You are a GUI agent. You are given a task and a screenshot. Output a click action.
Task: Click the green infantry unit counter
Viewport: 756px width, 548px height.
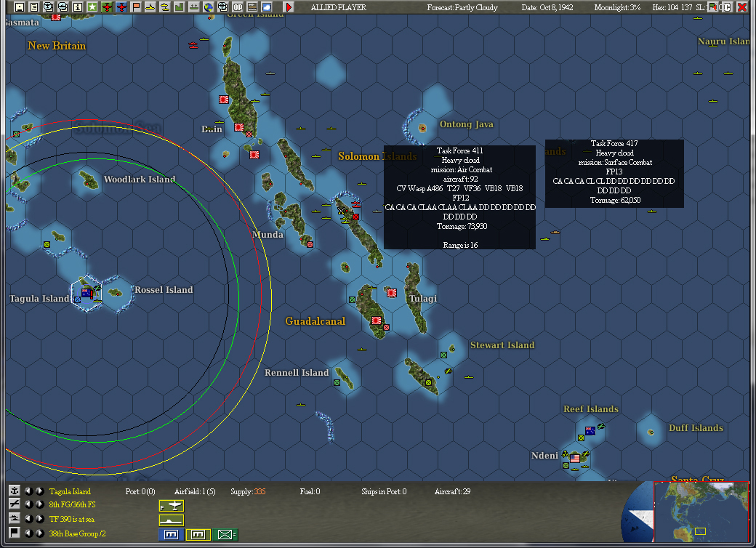click(x=225, y=534)
